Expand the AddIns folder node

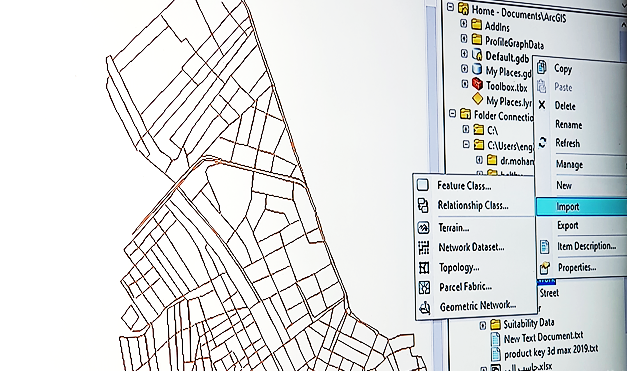[x=463, y=23]
